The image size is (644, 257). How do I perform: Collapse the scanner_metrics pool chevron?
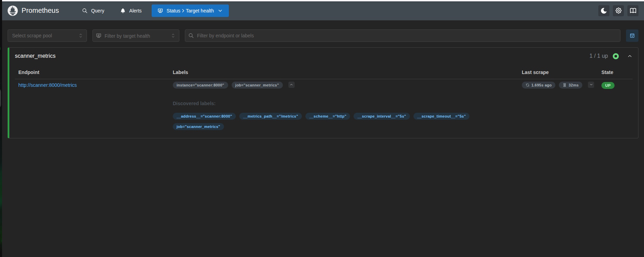[630, 56]
